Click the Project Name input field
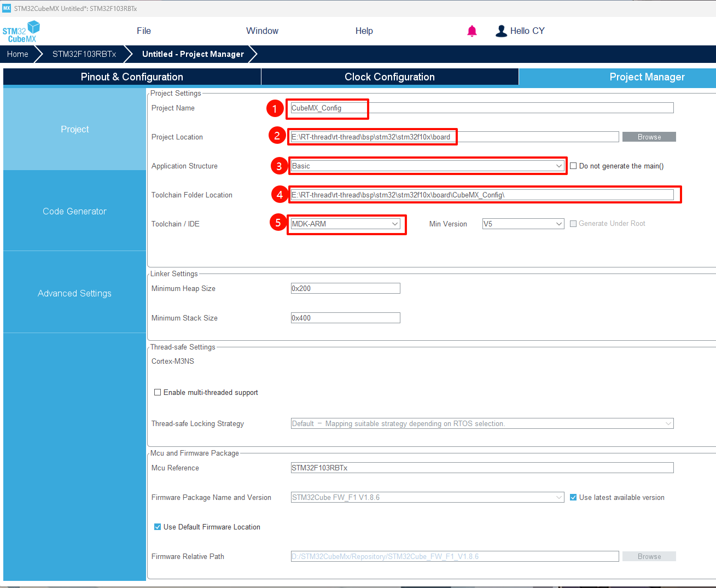716x588 pixels. (x=481, y=108)
